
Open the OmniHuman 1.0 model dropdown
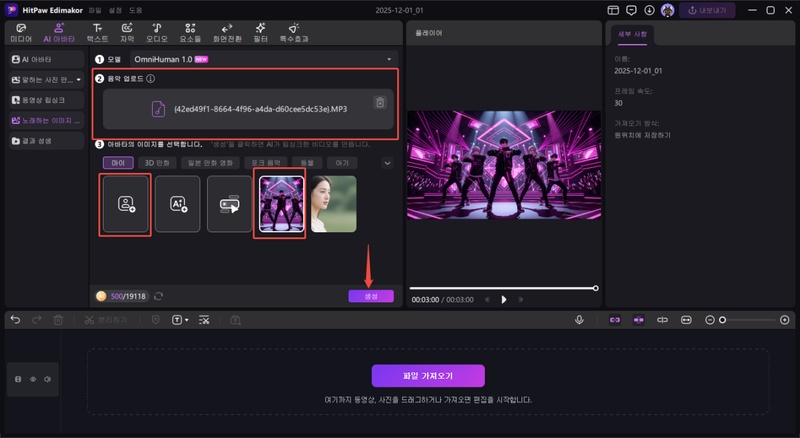point(263,59)
